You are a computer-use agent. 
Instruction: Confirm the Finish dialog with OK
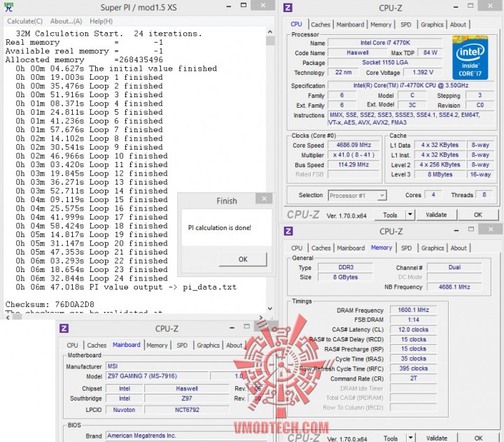[x=243, y=259]
